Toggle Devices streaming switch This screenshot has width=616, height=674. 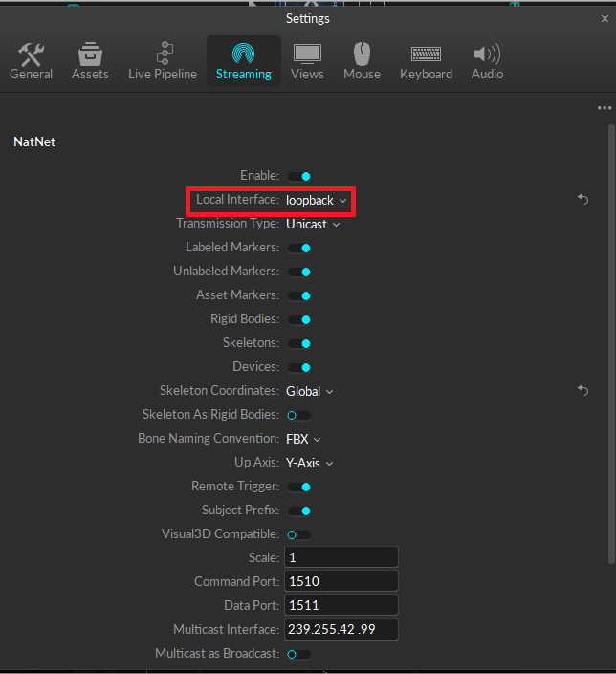point(299,367)
